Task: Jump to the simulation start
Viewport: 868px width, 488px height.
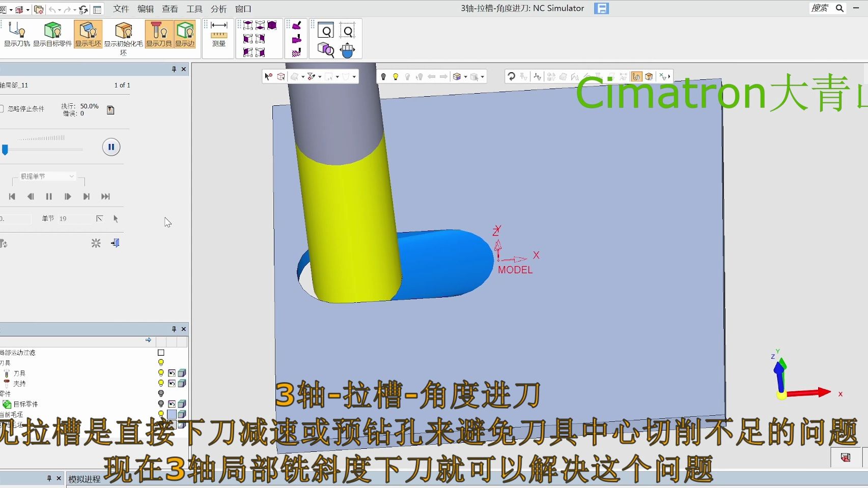Action: pos(12,196)
